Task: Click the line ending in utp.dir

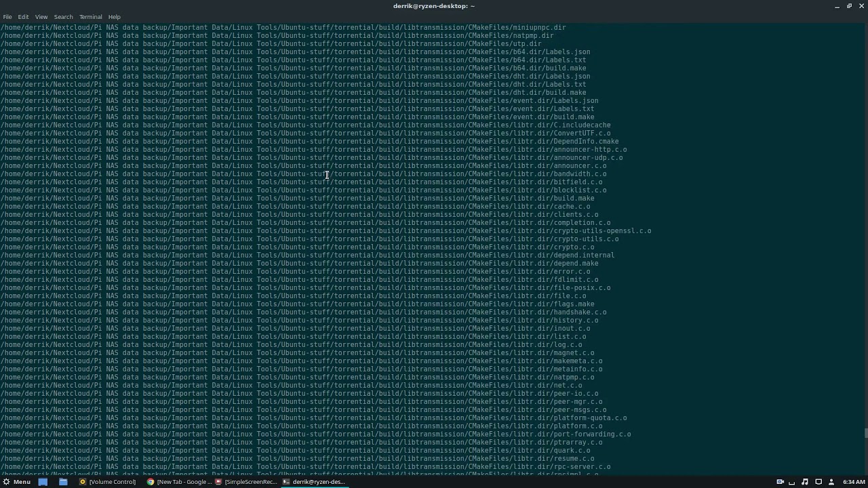Action: [271, 43]
